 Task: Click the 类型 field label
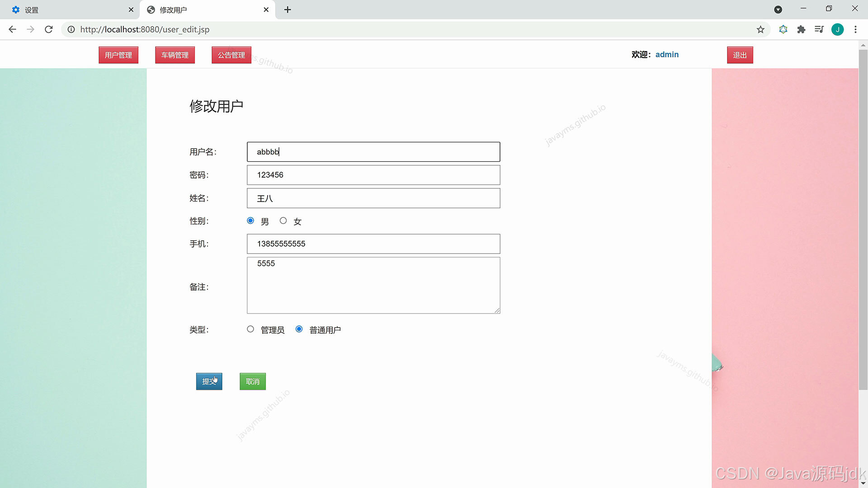tap(199, 330)
